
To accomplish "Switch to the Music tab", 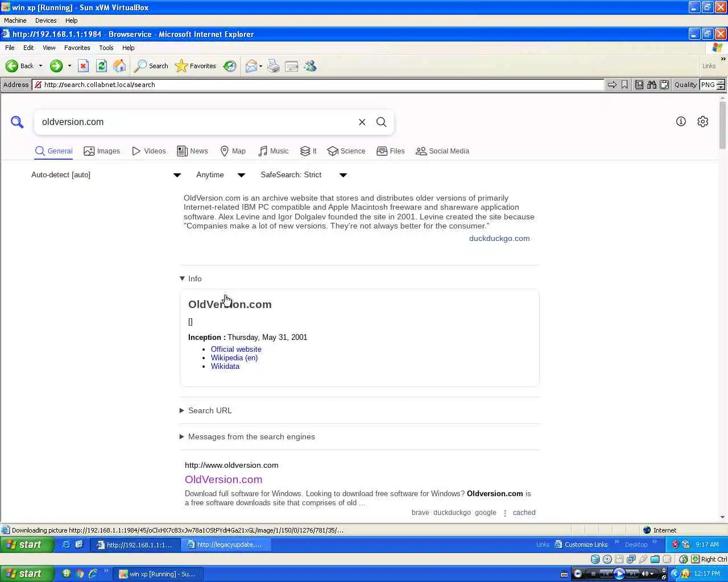I will coord(273,151).
